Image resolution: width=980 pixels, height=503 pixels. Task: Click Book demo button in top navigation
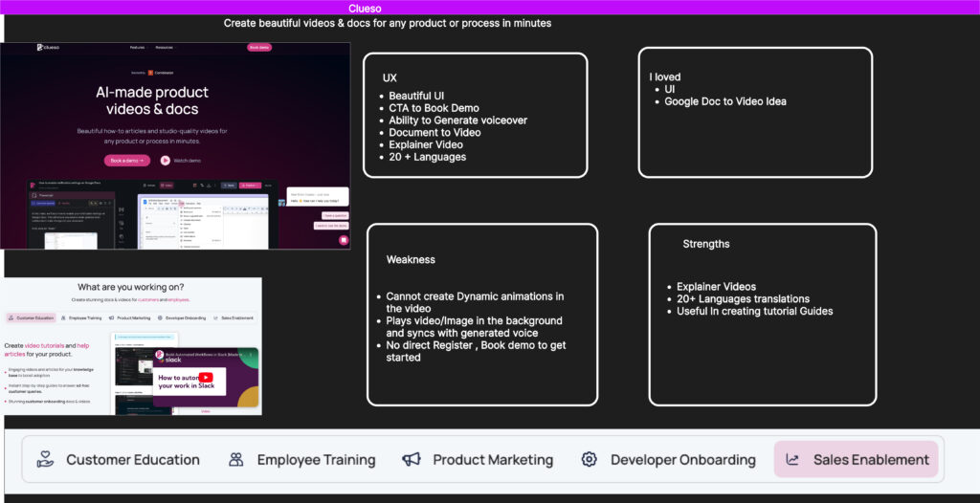click(258, 47)
